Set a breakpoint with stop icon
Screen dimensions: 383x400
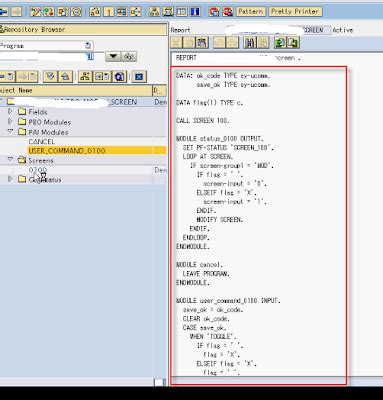point(214,12)
